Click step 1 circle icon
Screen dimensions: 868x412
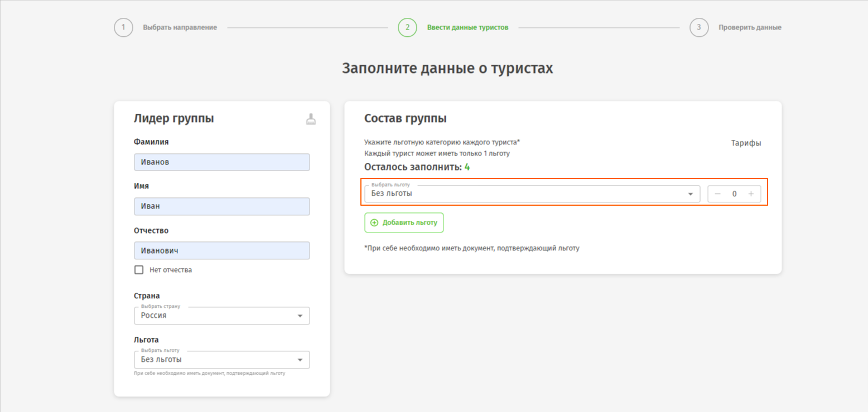pyautogui.click(x=123, y=27)
